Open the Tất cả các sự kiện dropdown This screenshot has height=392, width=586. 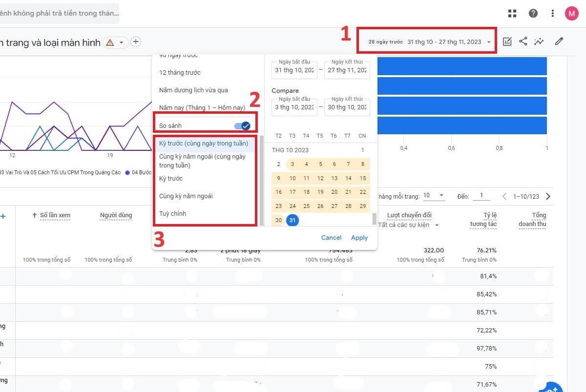click(408, 225)
